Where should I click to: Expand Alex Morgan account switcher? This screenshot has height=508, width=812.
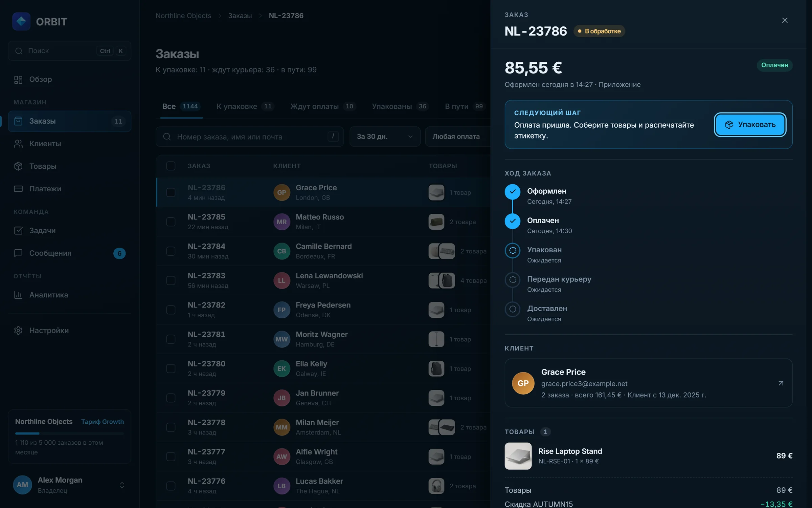point(69,485)
